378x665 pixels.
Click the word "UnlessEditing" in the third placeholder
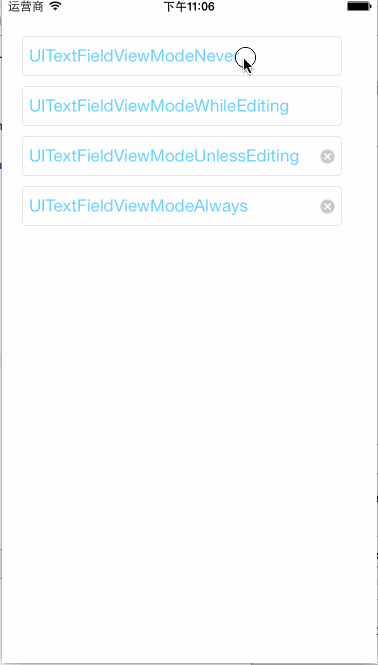[247, 156]
